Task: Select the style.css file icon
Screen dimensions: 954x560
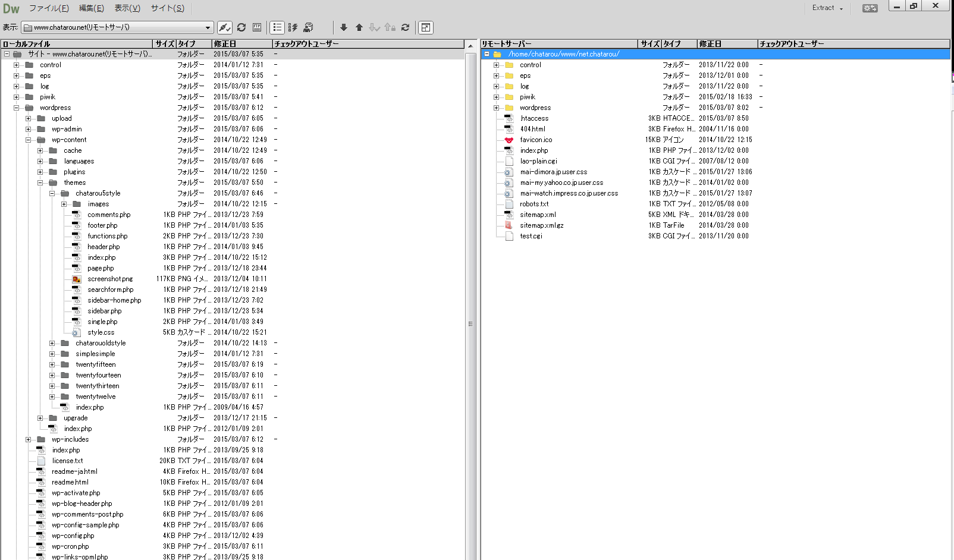Action: (77, 332)
